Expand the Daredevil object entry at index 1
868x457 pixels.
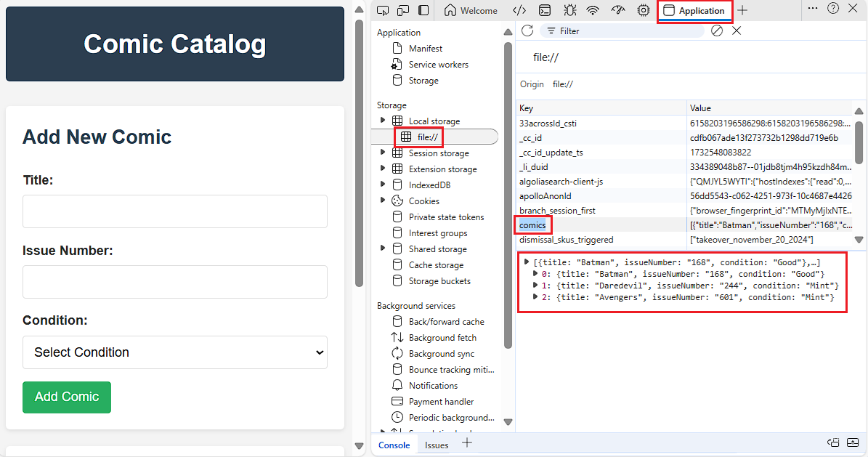click(536, 286)
